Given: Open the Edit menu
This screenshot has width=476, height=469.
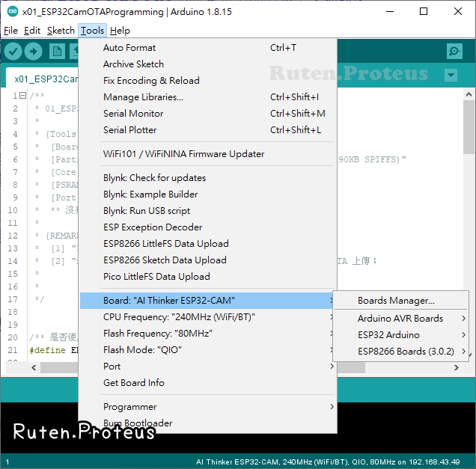Looking at the screenshot, I should (32, 31).
